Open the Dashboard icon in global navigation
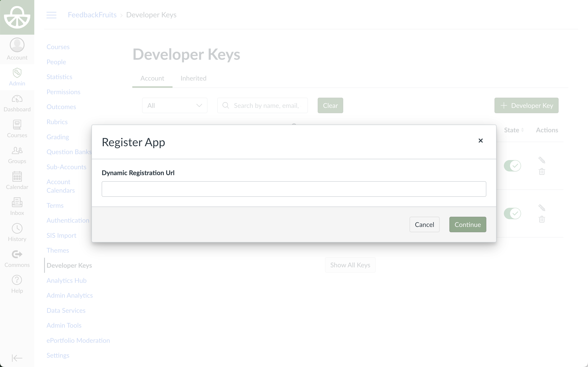The image size is (588, 367). coord(17,99)
